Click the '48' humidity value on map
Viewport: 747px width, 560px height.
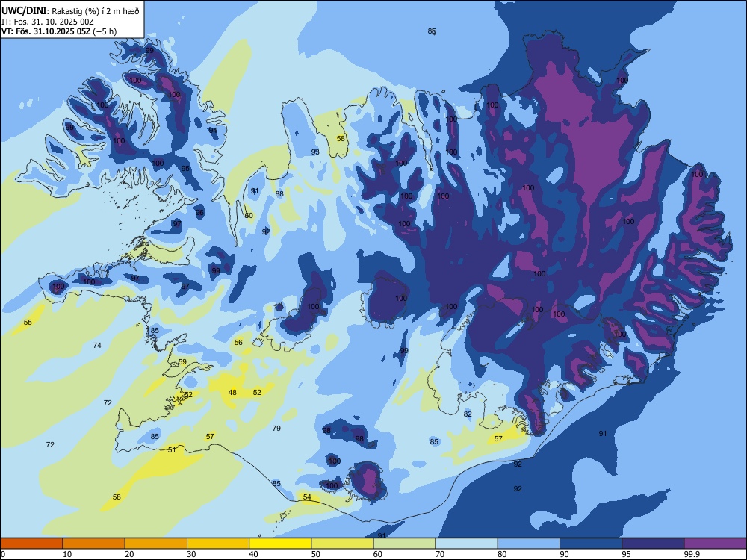click(232, 393)
